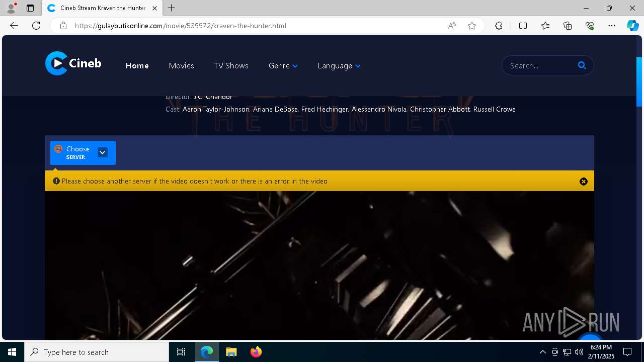Refresh the page
This screenshot has height=362, width=644.
tap(36, 26)
